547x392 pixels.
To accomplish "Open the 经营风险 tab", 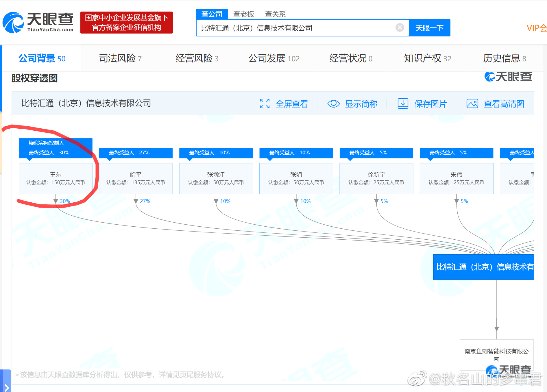I will click(x=197, y=58).
